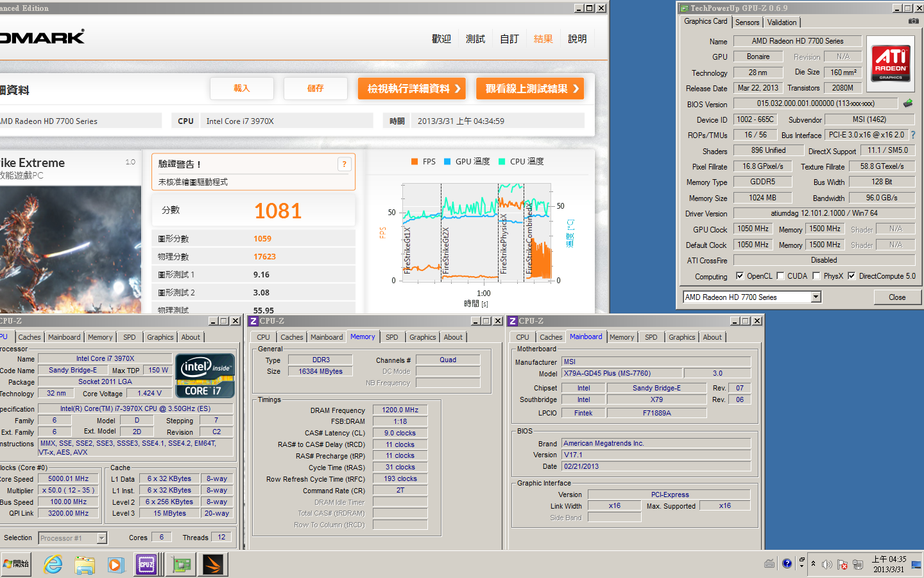Click the blue GPU 溫度 legend swatch
The width and height of the screenshot is (924, 578).
(447, 162)
